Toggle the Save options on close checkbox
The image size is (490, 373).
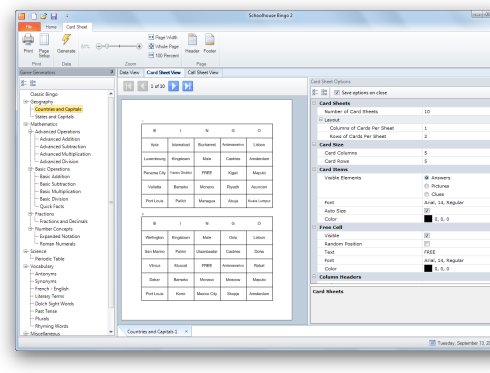[x=337, y=93]
